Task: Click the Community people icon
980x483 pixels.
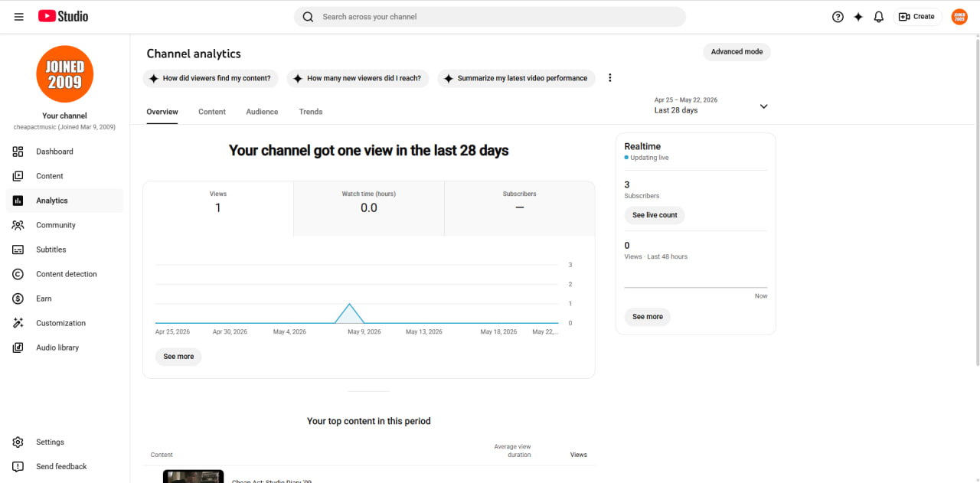Action: coord(18,225)
